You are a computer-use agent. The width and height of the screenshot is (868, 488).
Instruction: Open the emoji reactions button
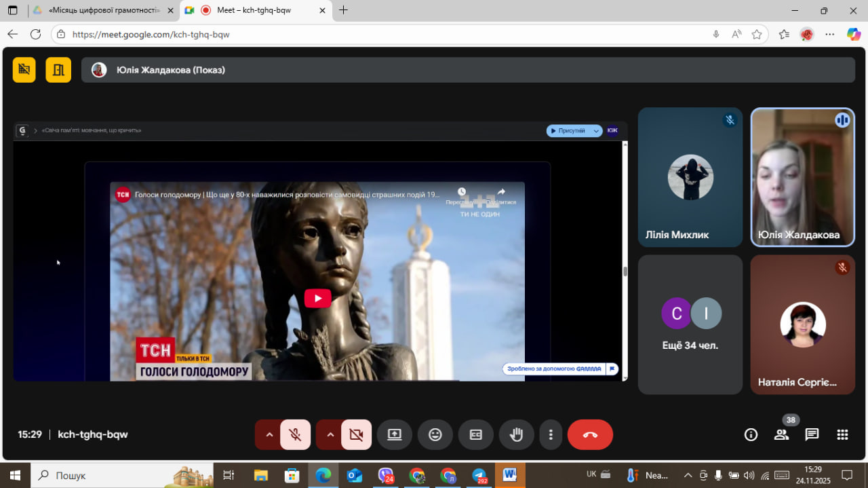click(x=435, y=435)
